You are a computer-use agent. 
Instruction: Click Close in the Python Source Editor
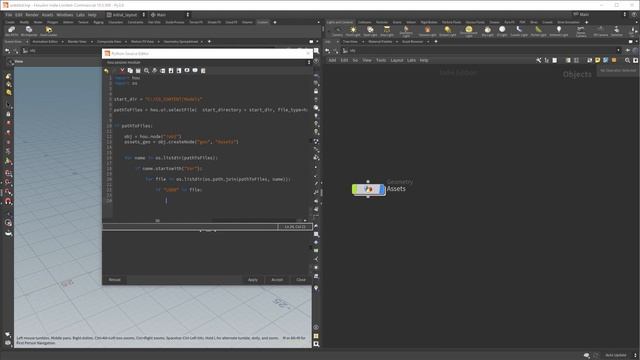(301, 280)
